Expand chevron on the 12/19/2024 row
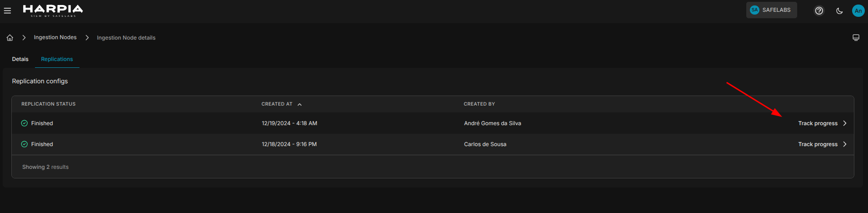The image size is (868, 213). (845, 123)
